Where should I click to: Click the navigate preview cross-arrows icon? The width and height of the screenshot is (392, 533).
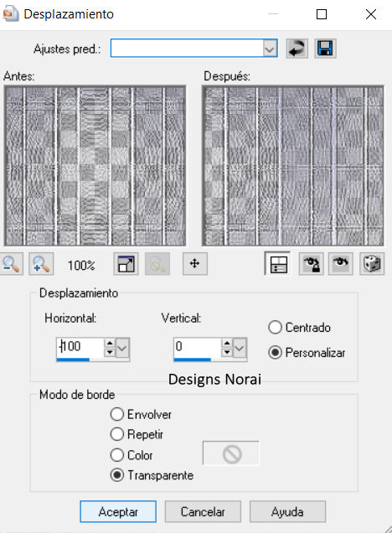click(195, 264)
